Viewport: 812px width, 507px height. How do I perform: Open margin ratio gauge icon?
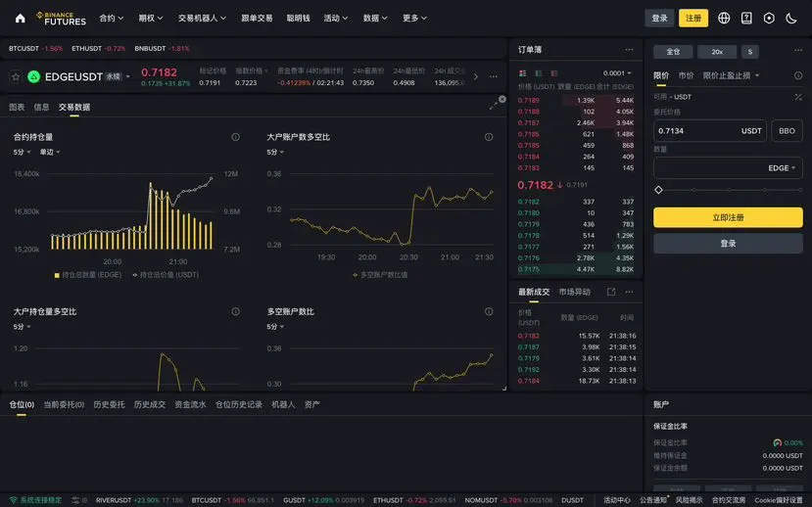tap(777, 442)
